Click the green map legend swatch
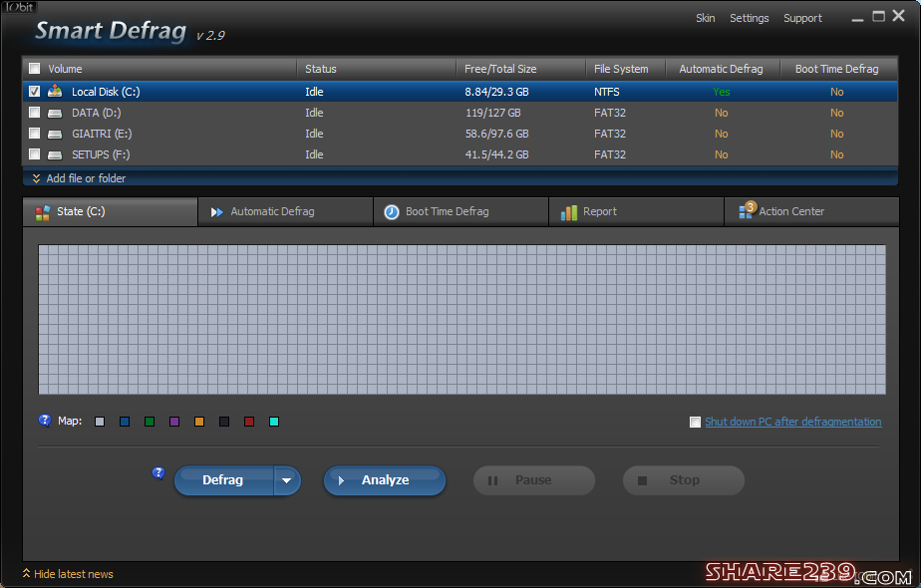This screenshot has width=921, height=588. (150, 422)
